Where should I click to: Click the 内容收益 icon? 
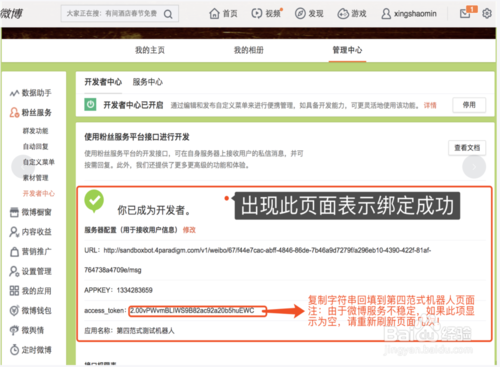coord(14,232)
